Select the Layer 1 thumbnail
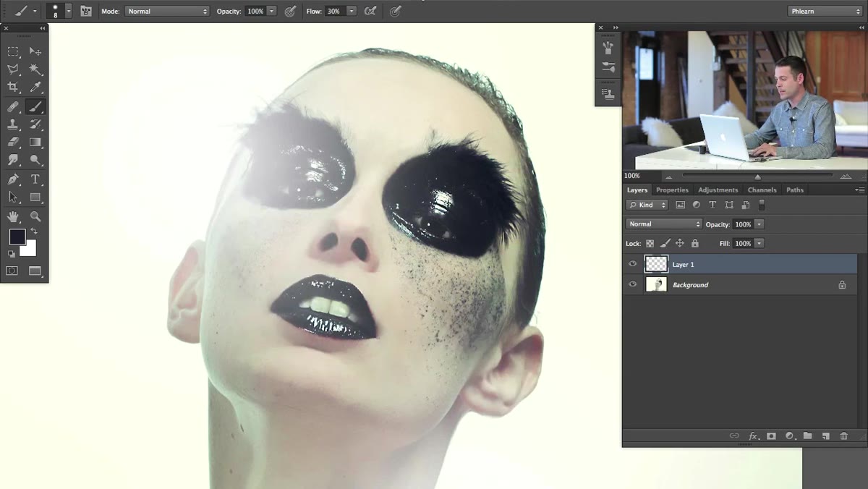 [x=656, y=264]
